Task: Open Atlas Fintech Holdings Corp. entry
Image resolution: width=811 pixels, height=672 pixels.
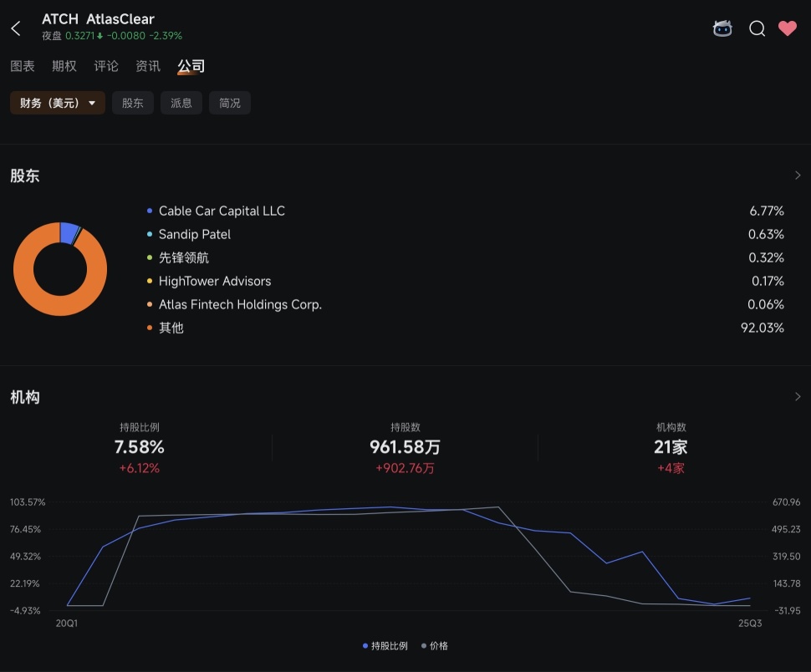Action: [x=240, y=304]
